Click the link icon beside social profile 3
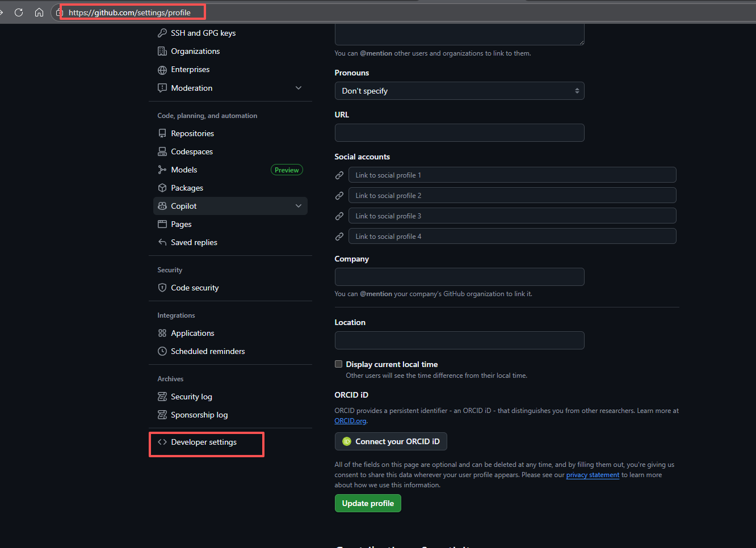Image resolution: width=756 pixels, height=548 pixels. pos(339,216)
